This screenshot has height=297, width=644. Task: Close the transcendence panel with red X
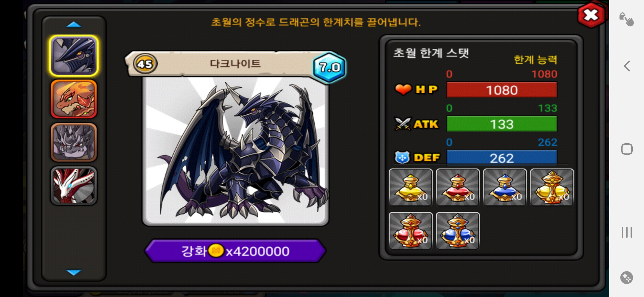pyautogui.click(x=591, y=15)
